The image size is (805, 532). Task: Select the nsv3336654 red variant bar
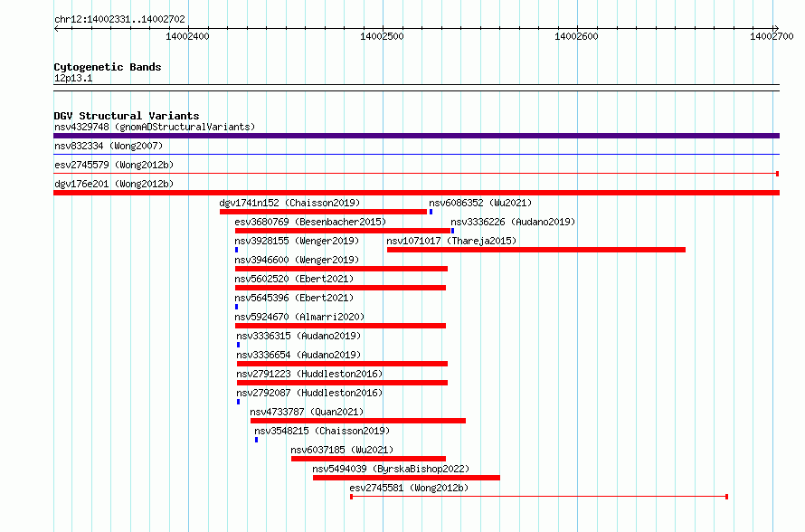click(342, 364)
